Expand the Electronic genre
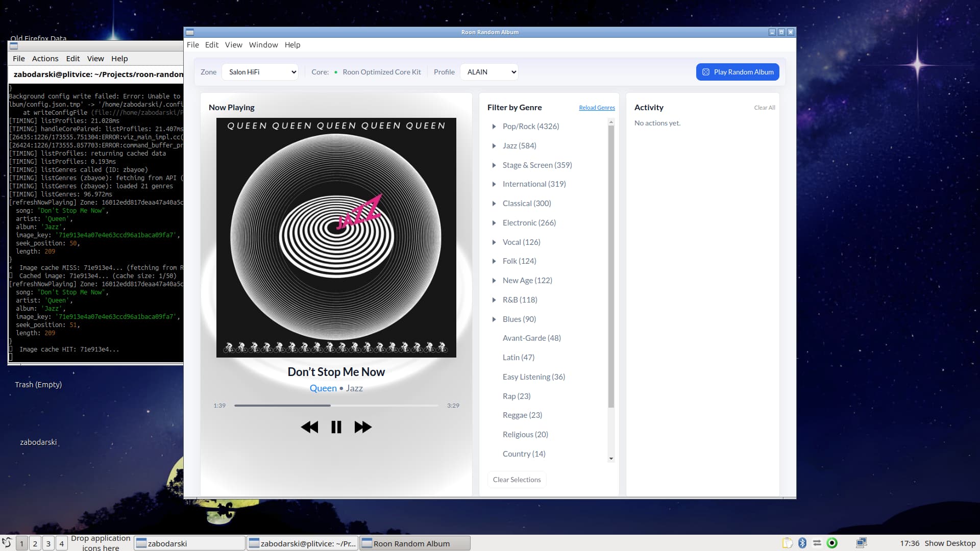 pyautogui.click(x=494, y=223)
